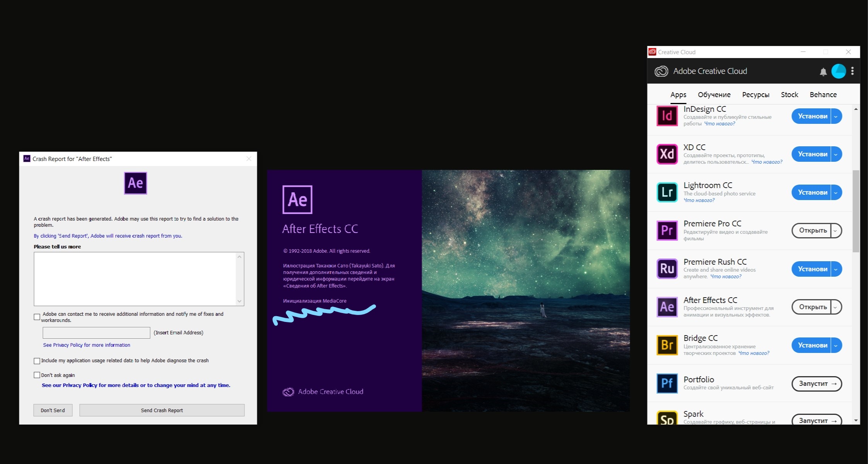Switch to Ресурсы tab in Creative Cloud
The height and width of the screenshot is (464, 868).
[x=755, y=94]
